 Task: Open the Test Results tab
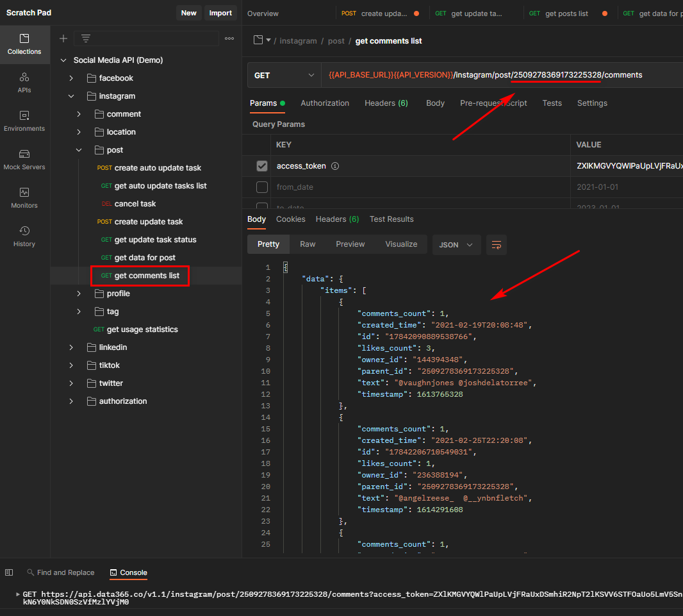(391, 219)
